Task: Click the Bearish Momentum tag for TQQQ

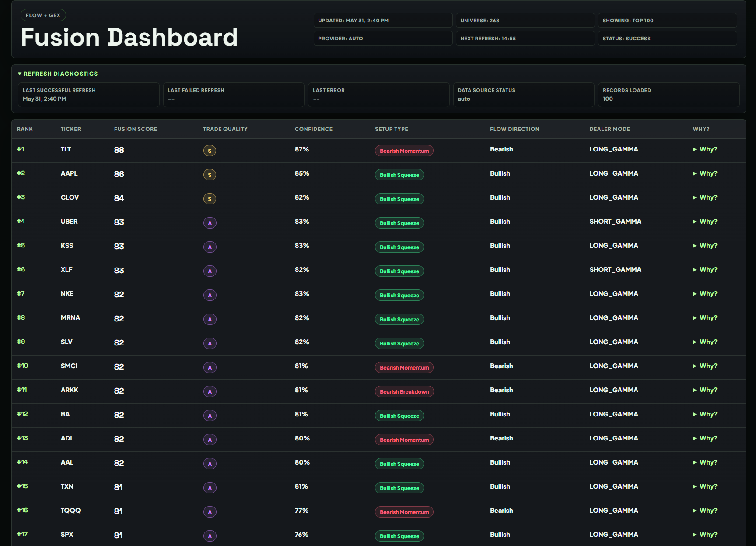Action: click(404, 512)
